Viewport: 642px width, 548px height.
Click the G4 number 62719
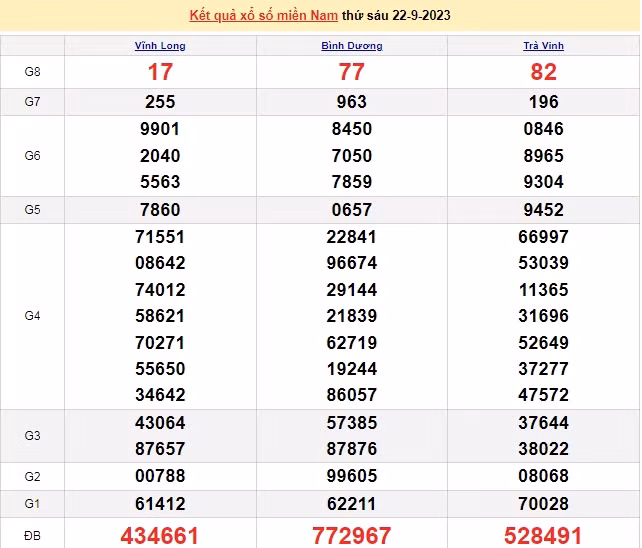(352, 343)
